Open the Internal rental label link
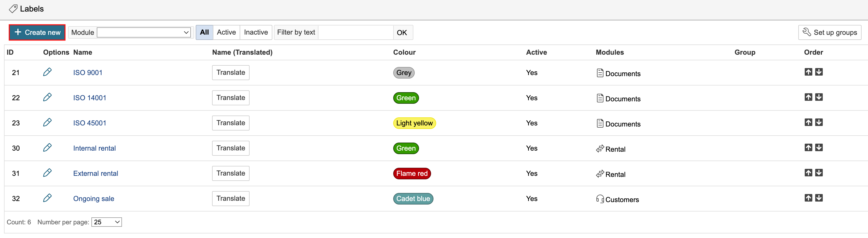The image size is (868, 238). point(94,148)
